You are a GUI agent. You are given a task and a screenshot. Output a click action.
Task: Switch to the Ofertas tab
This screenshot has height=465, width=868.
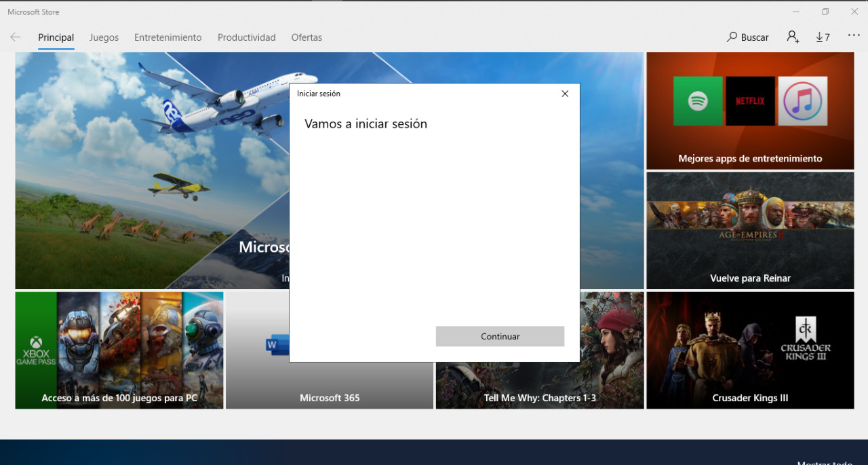pos(307,37)
